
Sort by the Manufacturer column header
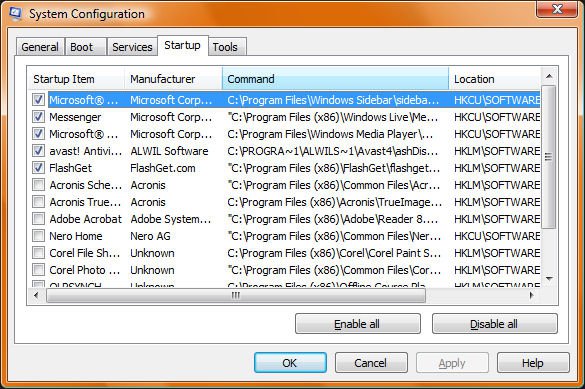(173, 79)
